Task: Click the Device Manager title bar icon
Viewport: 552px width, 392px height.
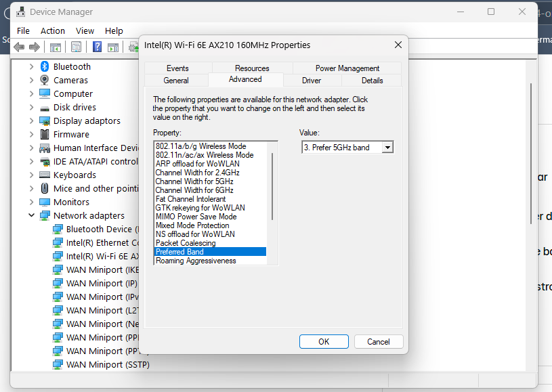Action: tap(21, 12)
